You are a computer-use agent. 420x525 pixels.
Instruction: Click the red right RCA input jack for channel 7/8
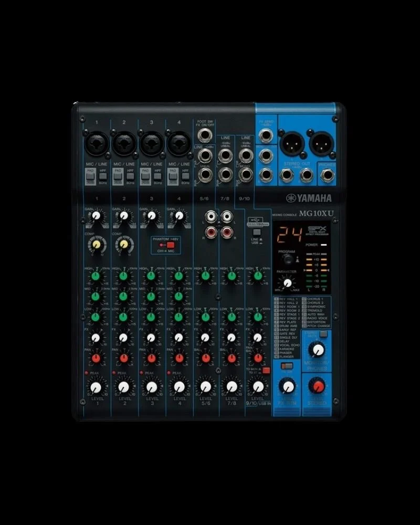point(227,232)
